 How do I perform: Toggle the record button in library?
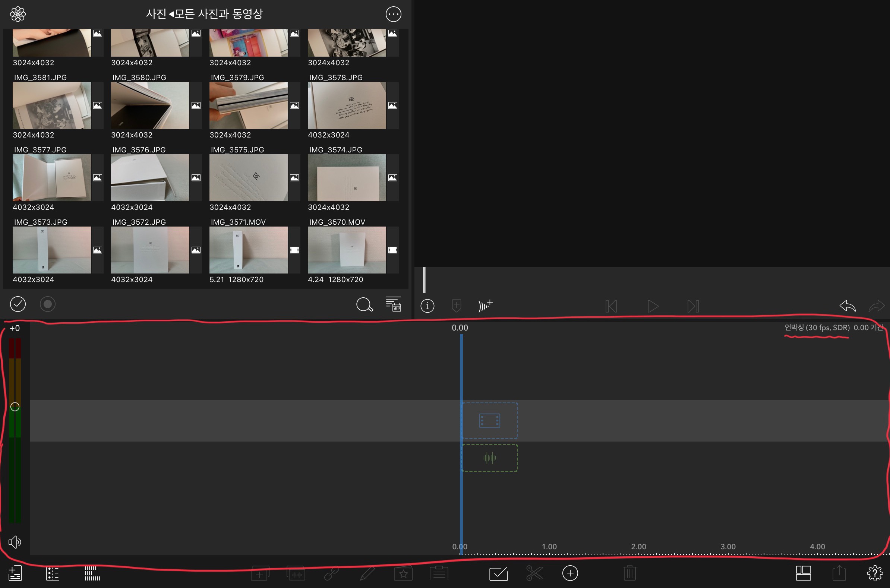48,304
